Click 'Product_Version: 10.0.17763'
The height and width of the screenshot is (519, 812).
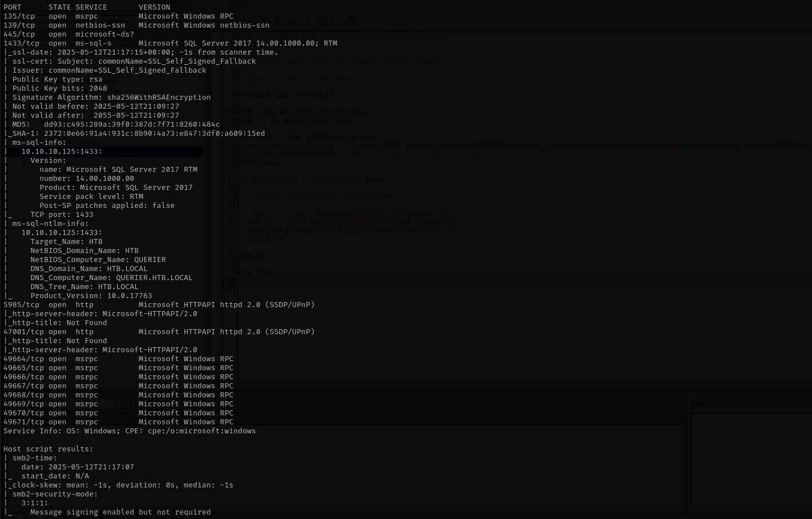click(91, 296)
